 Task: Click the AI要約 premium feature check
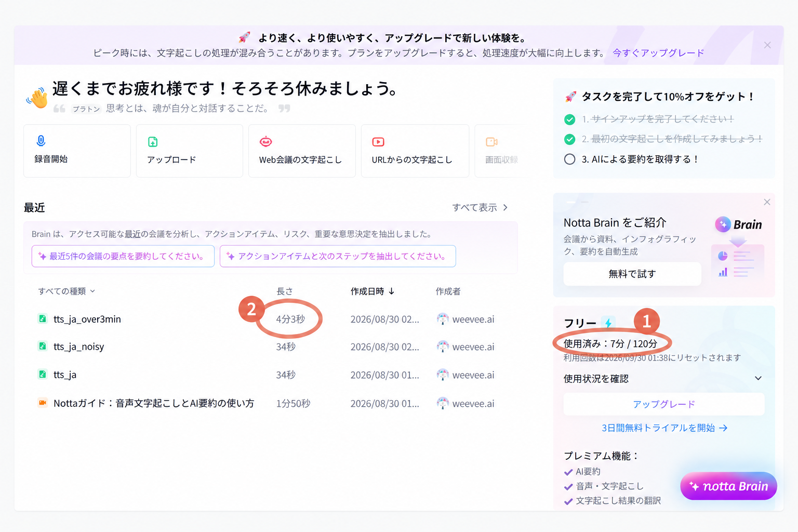click(x=568, y=472)
